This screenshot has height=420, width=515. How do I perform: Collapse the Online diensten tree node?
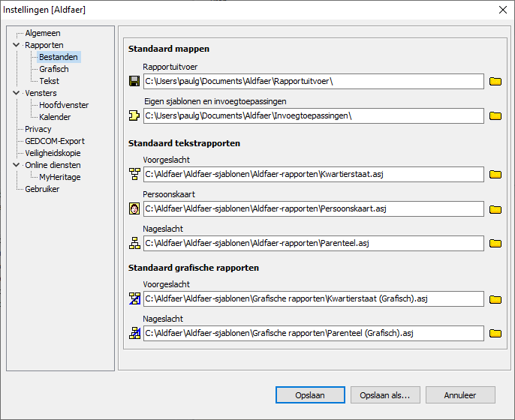[17, 165]
